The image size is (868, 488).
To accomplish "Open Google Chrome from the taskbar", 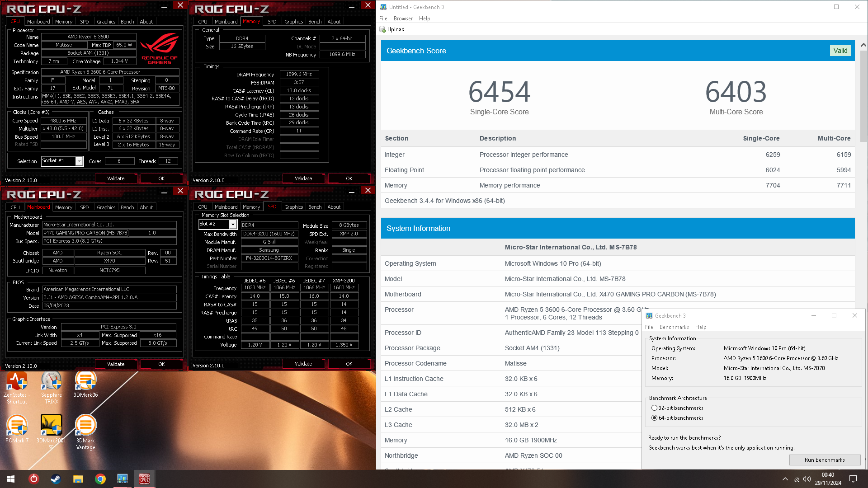I will (x=100, y=479).
